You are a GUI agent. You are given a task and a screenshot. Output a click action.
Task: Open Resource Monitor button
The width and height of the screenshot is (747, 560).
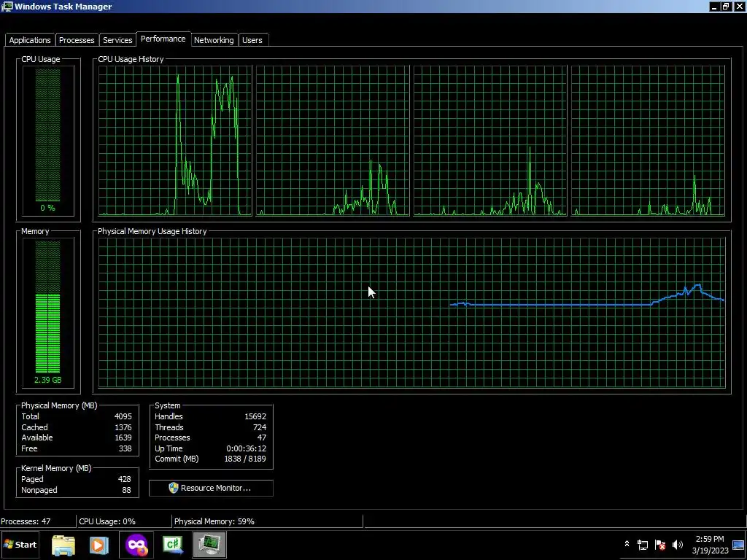[211, 488]
